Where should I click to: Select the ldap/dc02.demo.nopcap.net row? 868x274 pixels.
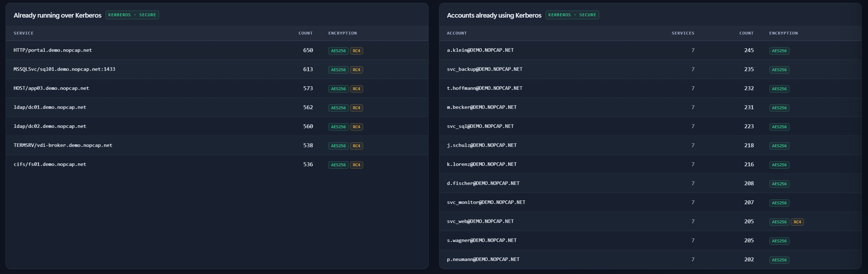[x=217, y=126]
